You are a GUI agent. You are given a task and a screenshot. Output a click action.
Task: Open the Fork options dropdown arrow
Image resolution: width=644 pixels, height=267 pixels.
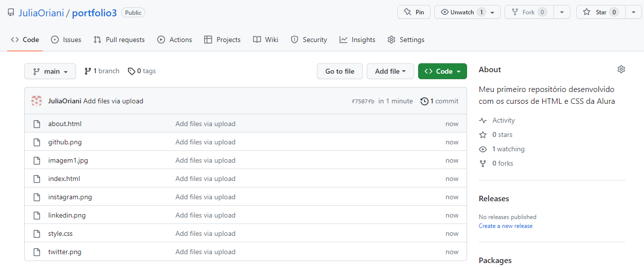tap(562, 12)
